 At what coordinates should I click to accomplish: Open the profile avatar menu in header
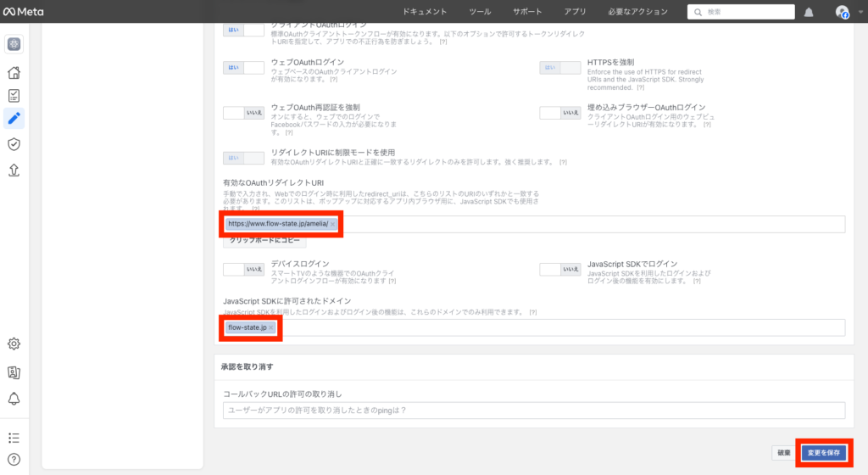842,12
